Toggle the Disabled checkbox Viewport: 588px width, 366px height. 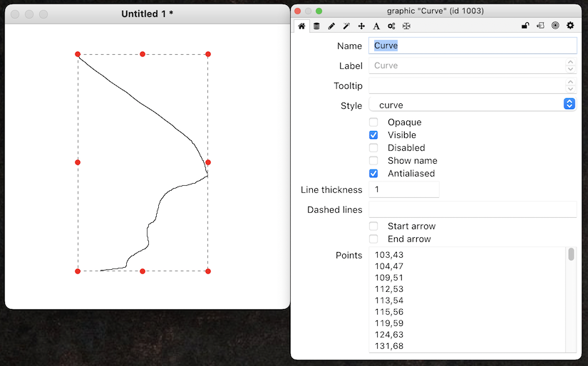point(373,147)
